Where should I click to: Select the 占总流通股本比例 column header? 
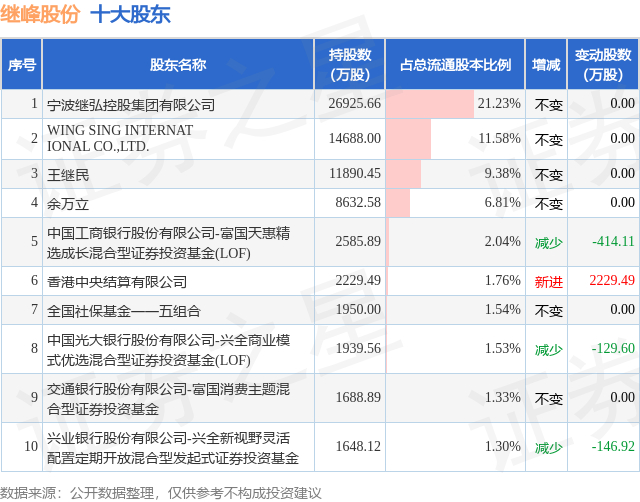pos(455,64)
